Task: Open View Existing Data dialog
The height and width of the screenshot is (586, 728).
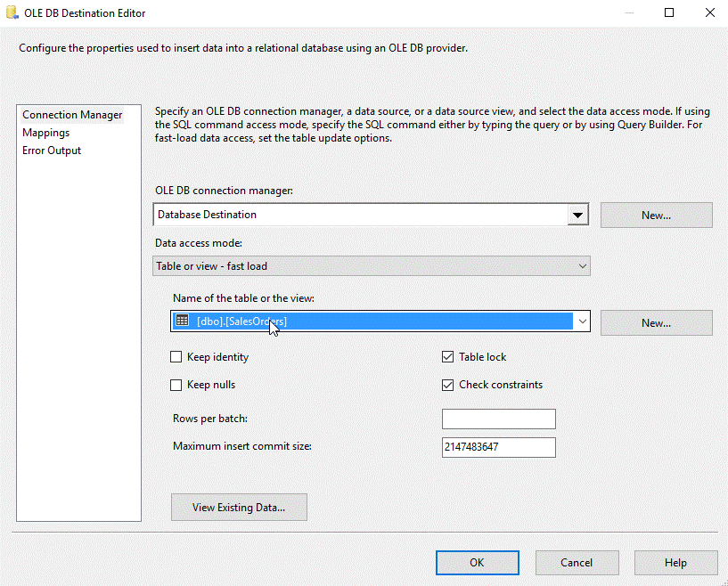Action: coord(239,507)
